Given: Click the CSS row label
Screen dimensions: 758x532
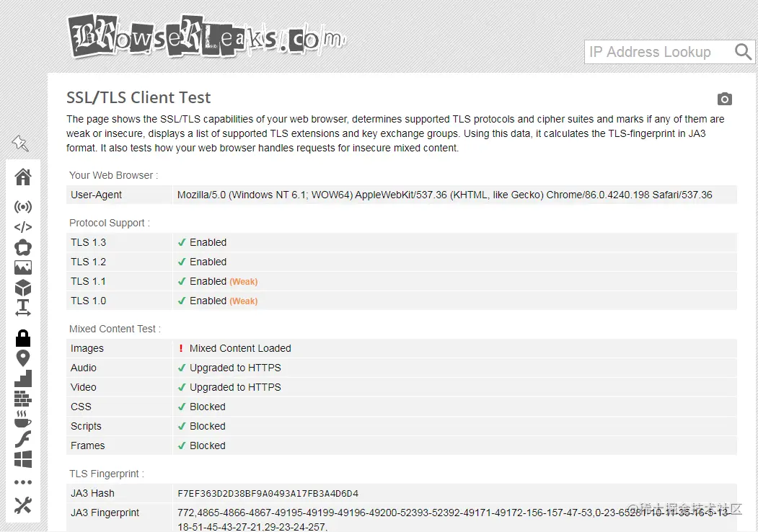Looking at the screenshot, I should [x=81, y=407].
